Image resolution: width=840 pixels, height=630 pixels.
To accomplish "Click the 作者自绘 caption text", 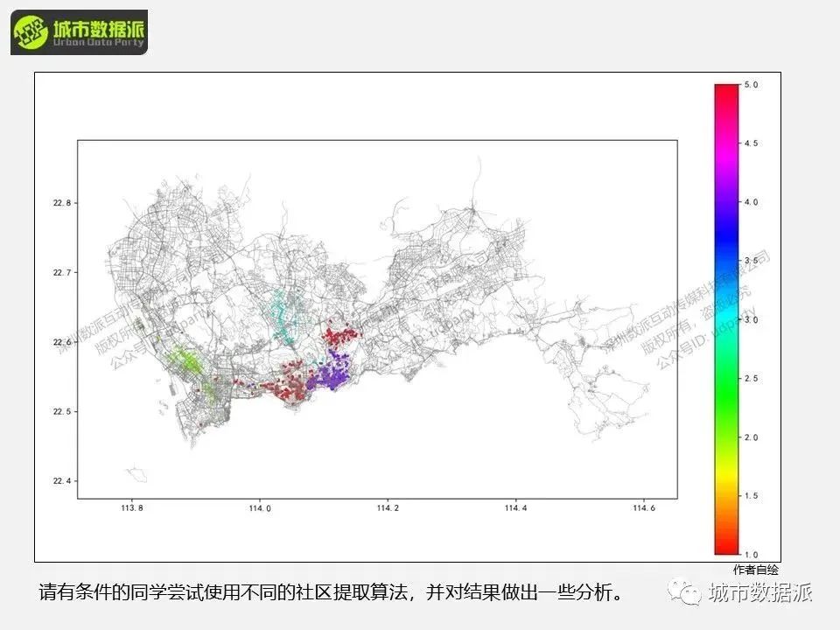I will 756,570.
